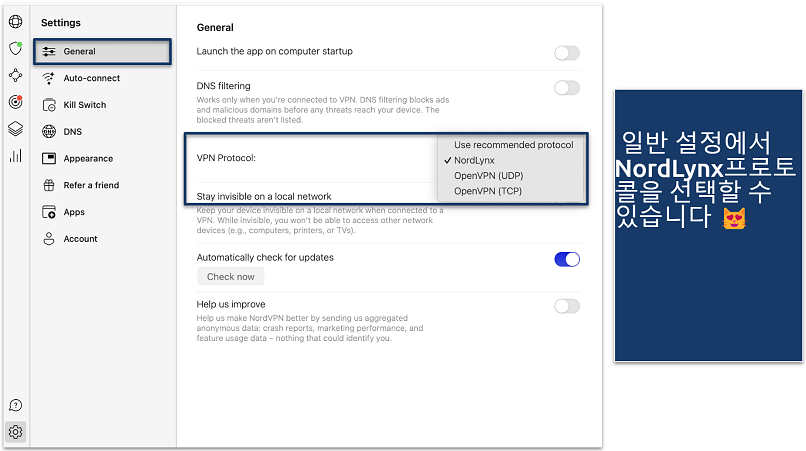Open the Meshnet icon in the sidebar
Image resolution: width=806 pixels, height=451 pixels.
coord(15,75)
